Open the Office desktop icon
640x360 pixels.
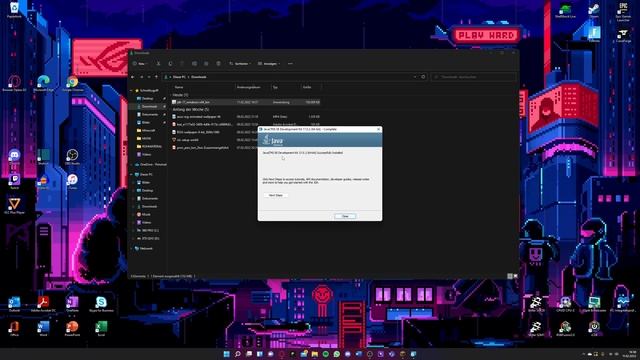[14, 328]
